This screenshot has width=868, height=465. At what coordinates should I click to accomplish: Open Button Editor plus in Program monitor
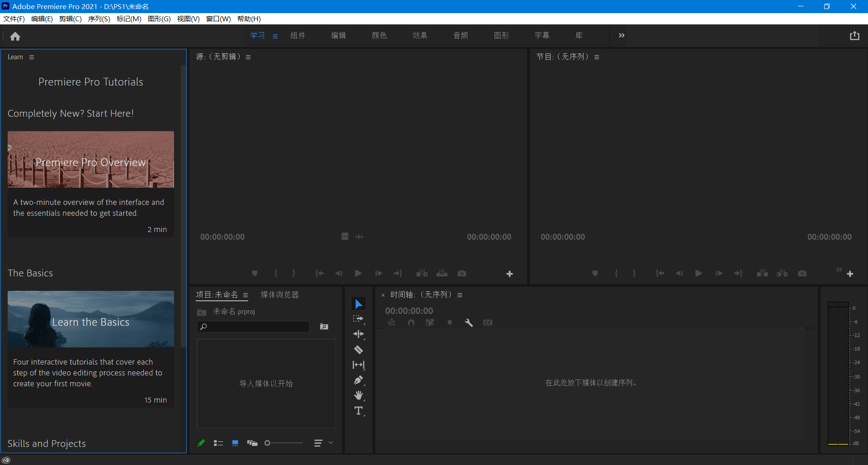(850, 274)
